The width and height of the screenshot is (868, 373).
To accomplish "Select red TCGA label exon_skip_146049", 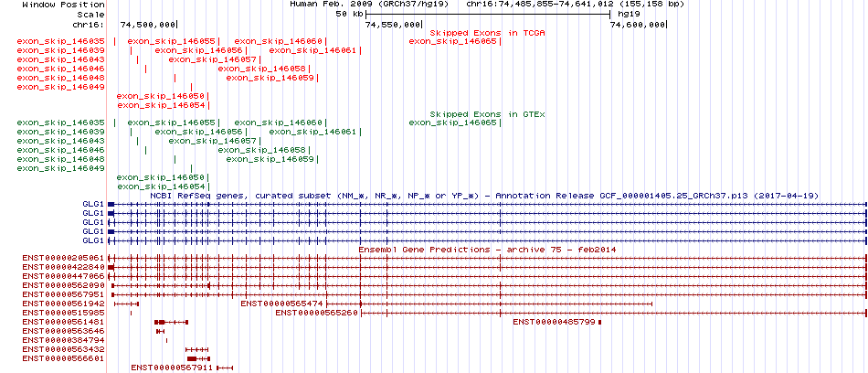I will 61,87.
